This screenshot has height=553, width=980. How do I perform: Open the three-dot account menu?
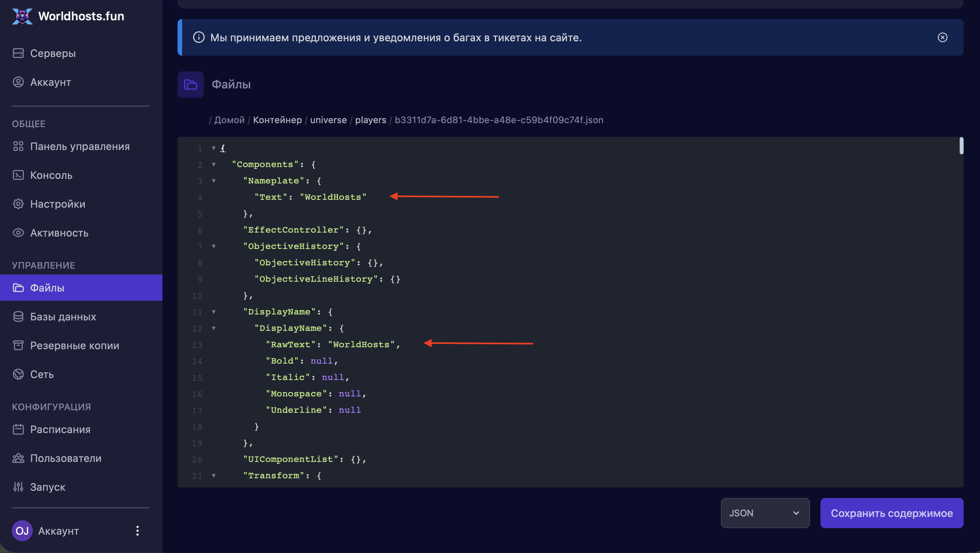pyautogui.click(x=137, y=530)
